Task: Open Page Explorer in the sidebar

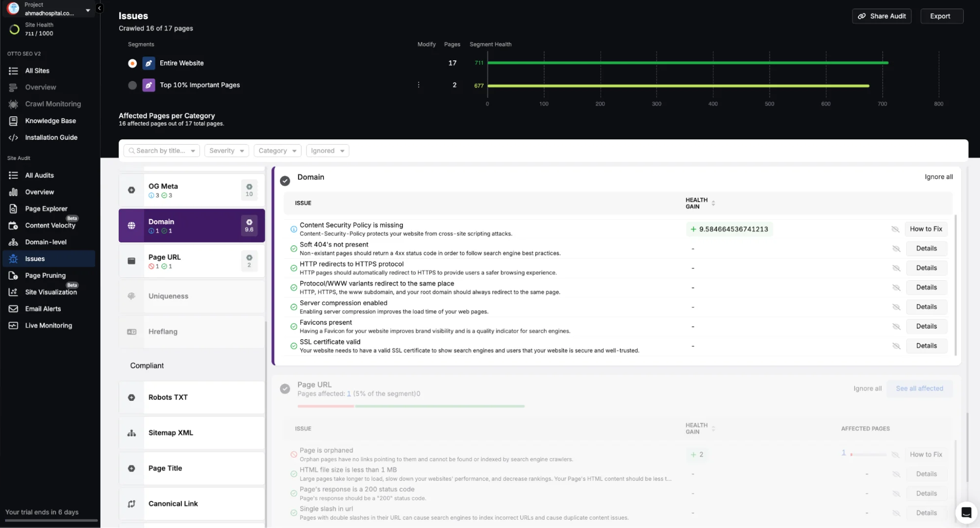Action: [x=46, y=209]
